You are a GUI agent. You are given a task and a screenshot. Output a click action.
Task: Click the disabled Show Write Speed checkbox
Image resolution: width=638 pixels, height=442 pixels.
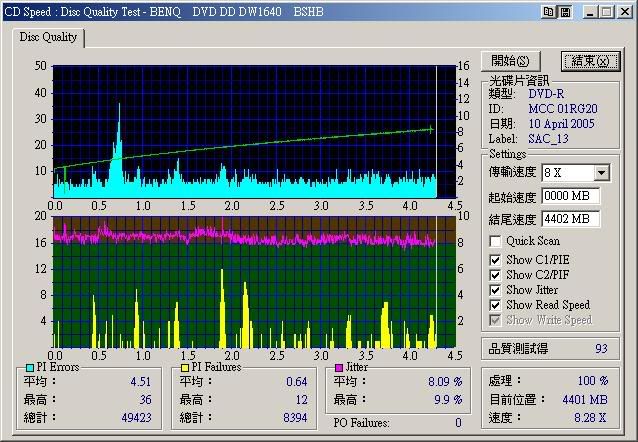[495, 320]
